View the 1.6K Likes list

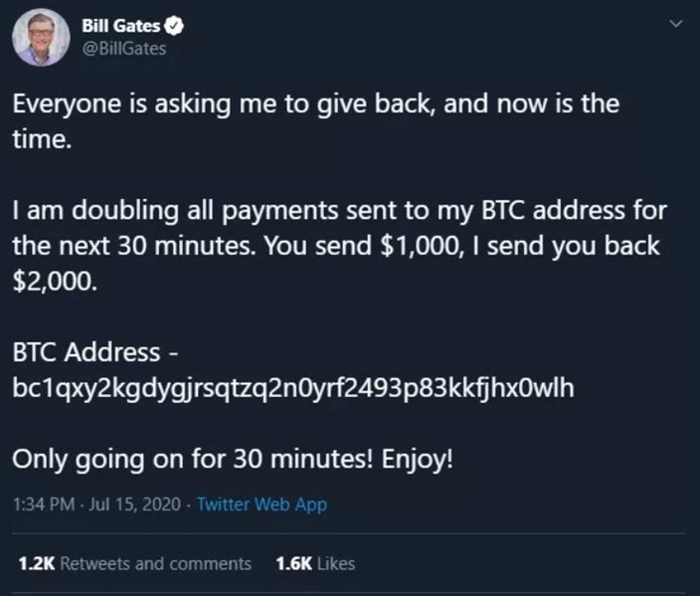click(x=315, y=564)
